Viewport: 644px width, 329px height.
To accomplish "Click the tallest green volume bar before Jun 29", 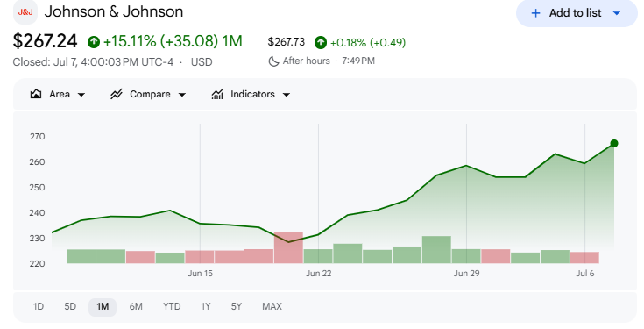I will click(436, 250).
